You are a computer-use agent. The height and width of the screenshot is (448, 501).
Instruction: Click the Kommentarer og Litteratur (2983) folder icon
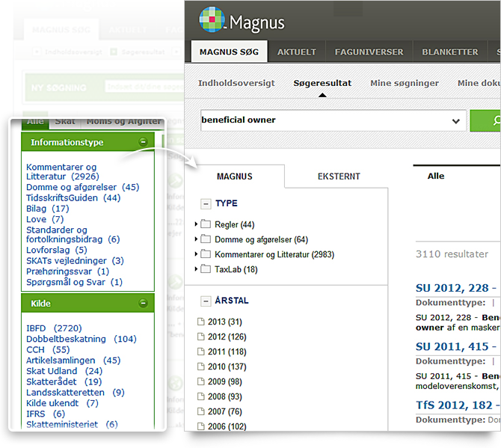[x=206, y=254]
